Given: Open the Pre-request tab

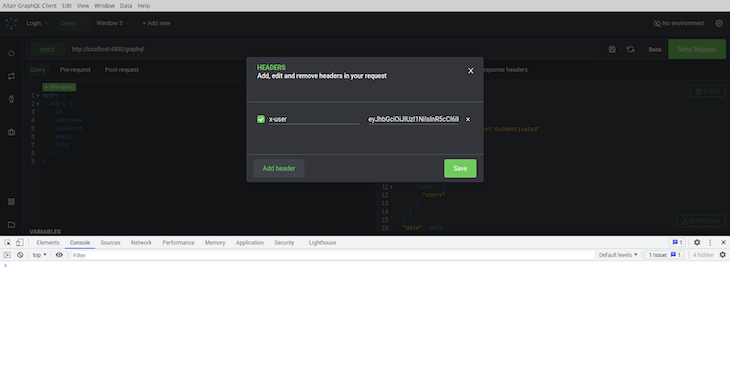Looking at the screenshot, I should (x=75, y=70).
